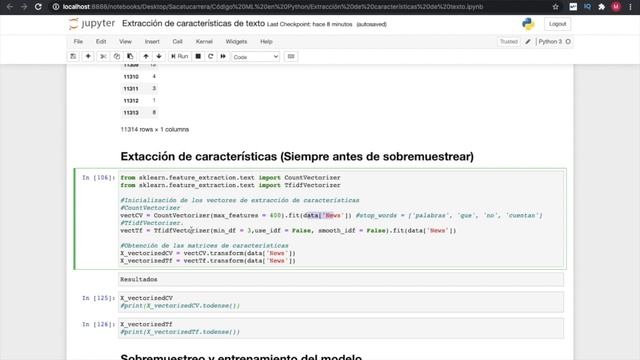Click the Last Checkpoint text
Screen dimensions: 640x360
tap(309, 24)
